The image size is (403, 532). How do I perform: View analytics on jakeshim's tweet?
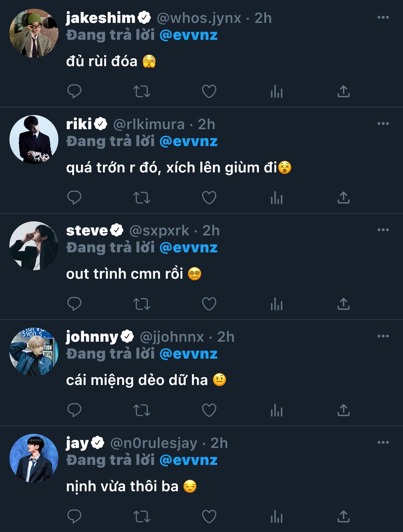point(277,92)
